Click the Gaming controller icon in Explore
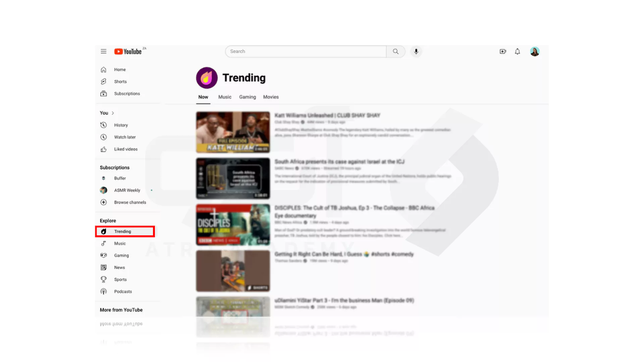The height and width of the screenshot is (362, 644). [103, 255]
